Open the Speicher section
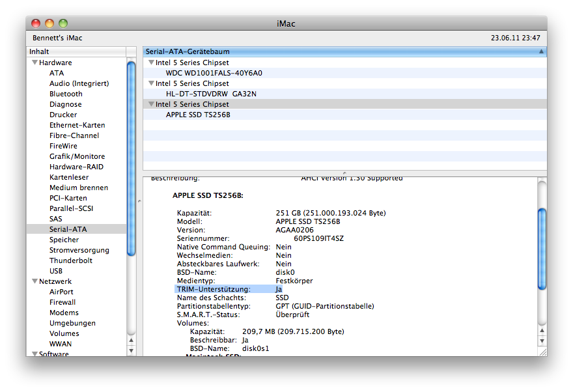Screen dimensions: 573x392 tap(64, 240)
